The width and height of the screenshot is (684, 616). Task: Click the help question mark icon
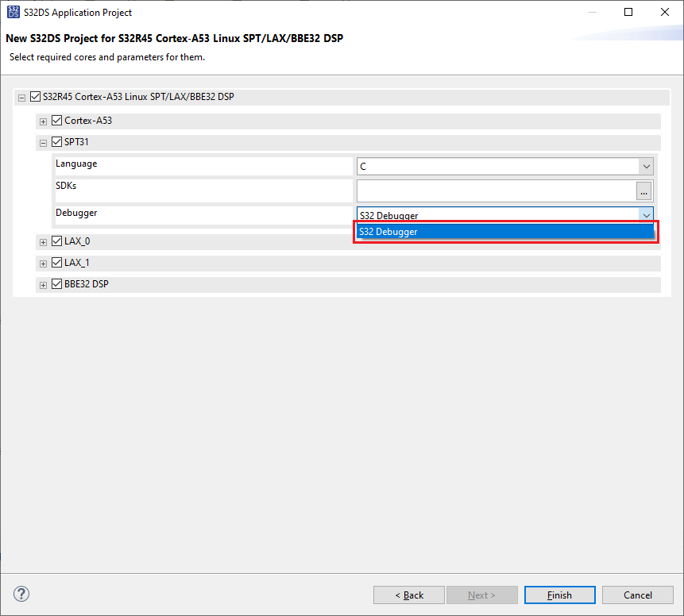point(21,594)
